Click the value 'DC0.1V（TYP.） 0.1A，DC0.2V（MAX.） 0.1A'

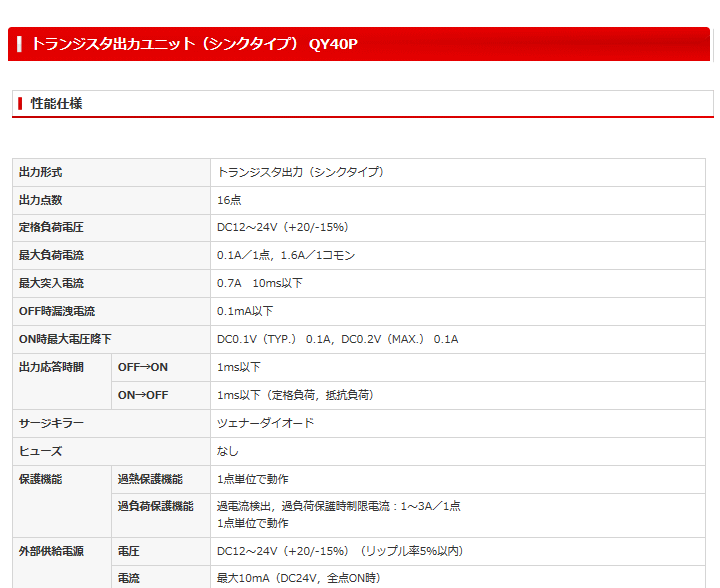coord(338,339)
